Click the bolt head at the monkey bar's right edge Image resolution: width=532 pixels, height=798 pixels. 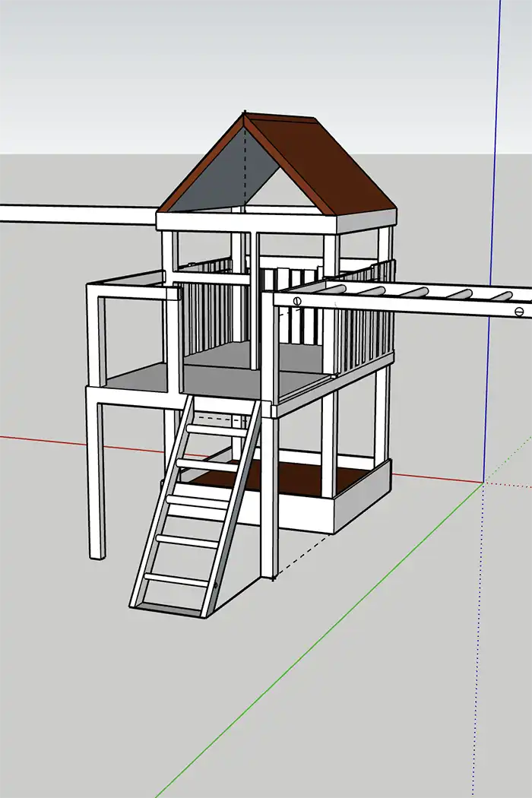(520, 311)
